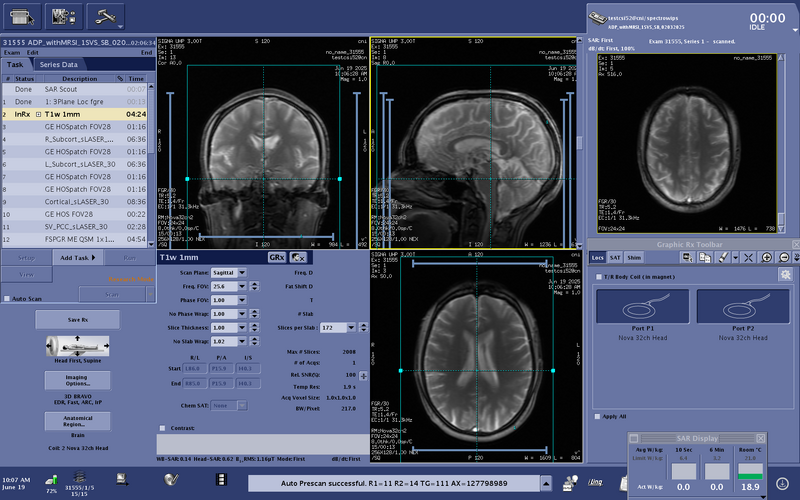Click the Rel. SNR plus icon
Screen dimensions: 800x500
pyautogui.click(x=363, y=376)
